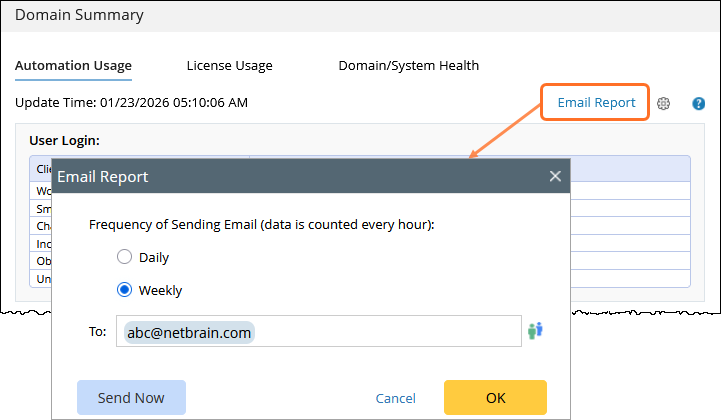The image size is (721, 420).
Task: Select the abc@netbrain.com recipient chip
Action: pos(189,331)
